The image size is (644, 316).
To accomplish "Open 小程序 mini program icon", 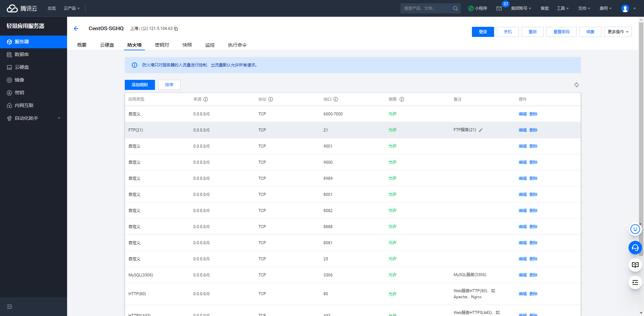I will 478,8.
